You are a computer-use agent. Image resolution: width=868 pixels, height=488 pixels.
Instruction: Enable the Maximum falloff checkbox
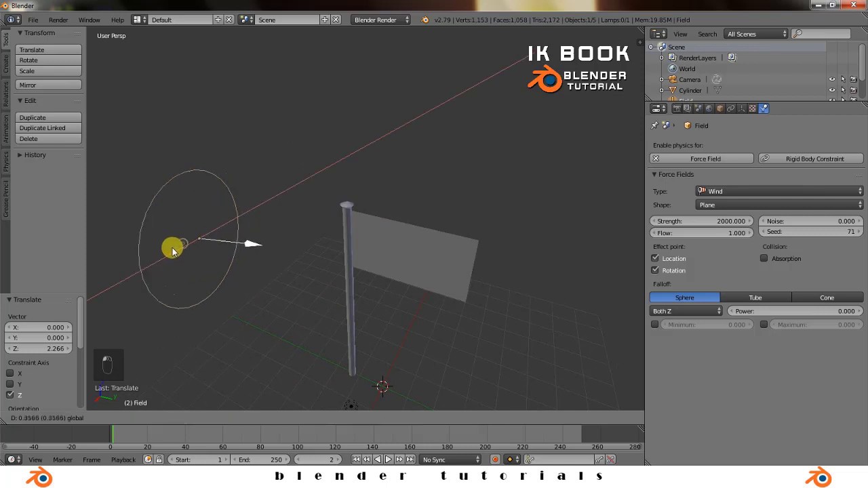click(764, 325)
